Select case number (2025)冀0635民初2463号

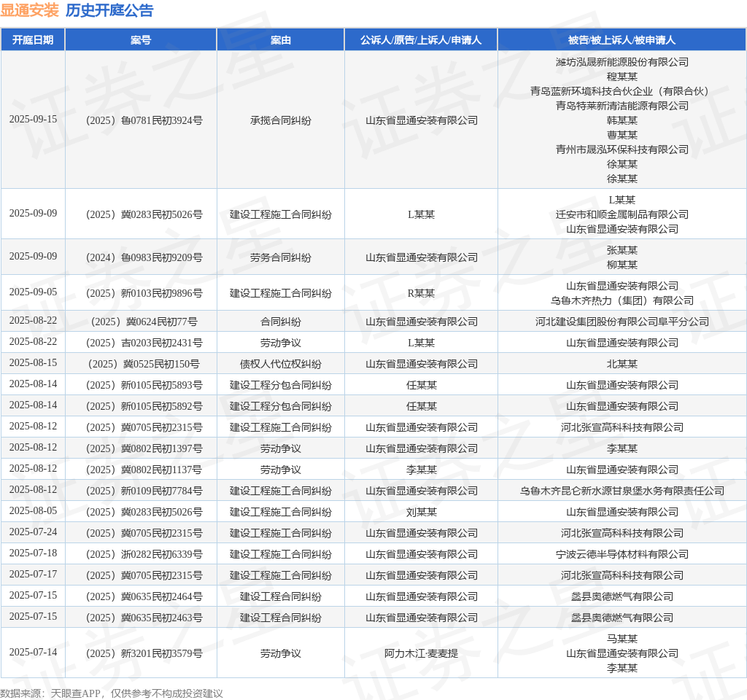pyautogui.click(x=144, y=618)
